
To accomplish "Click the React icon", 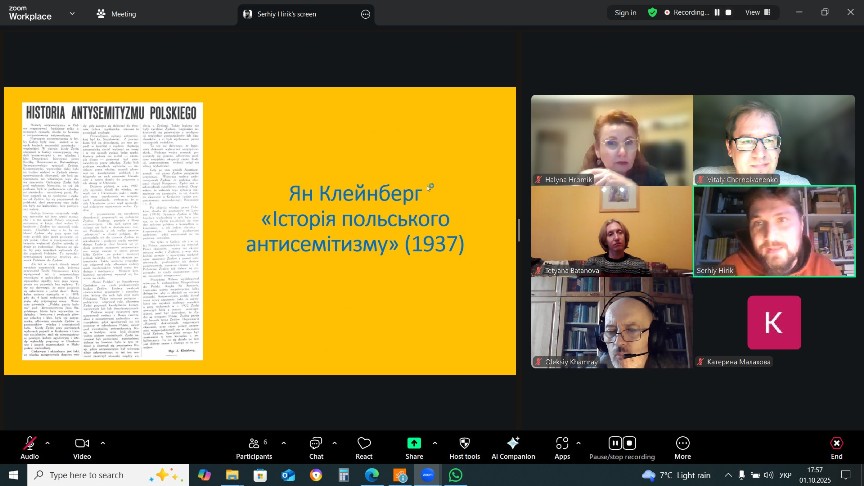I will (364, 444).
